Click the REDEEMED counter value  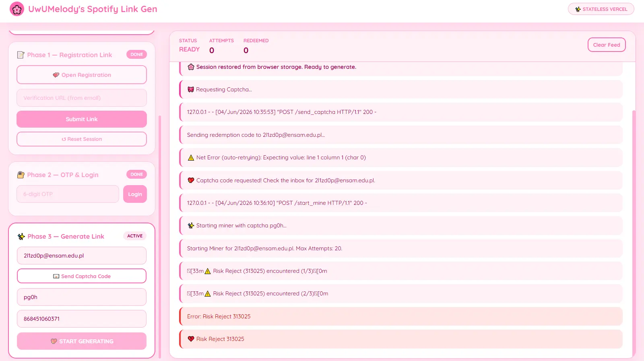(246, 50)
